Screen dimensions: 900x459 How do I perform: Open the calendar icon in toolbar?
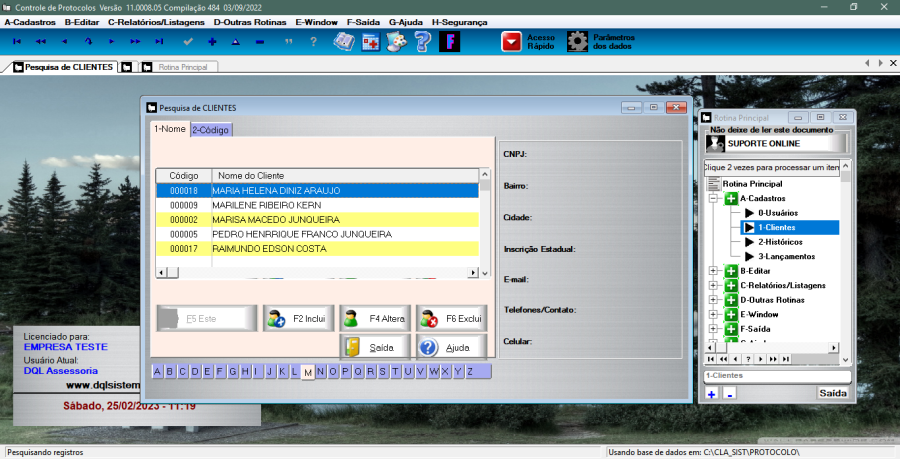point(370,41)
